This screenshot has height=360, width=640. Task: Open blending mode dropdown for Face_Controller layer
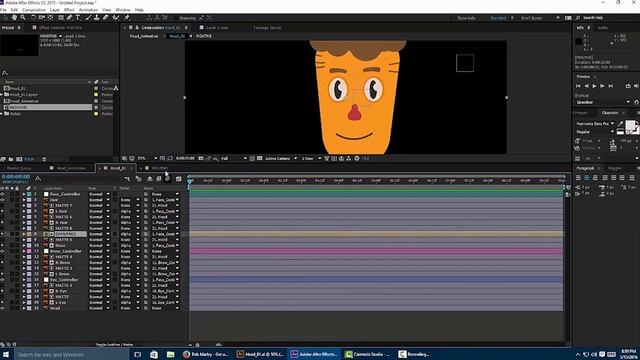100,194
